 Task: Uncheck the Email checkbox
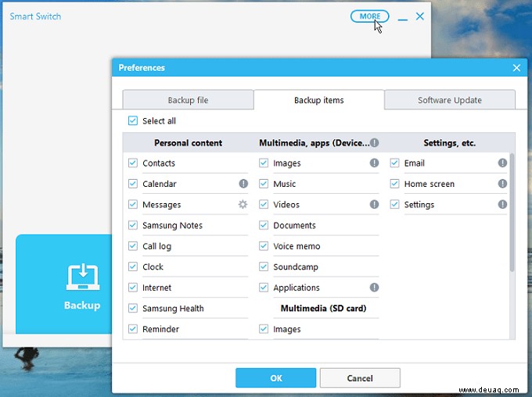pos(394,163)
